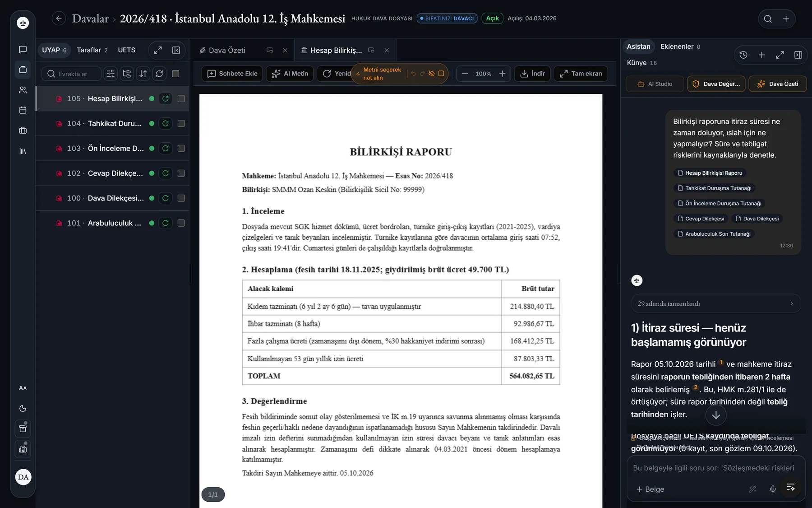812x508 pixels.
Task: Toggle note visibility eye-off icon
Action: coord(432,74)
